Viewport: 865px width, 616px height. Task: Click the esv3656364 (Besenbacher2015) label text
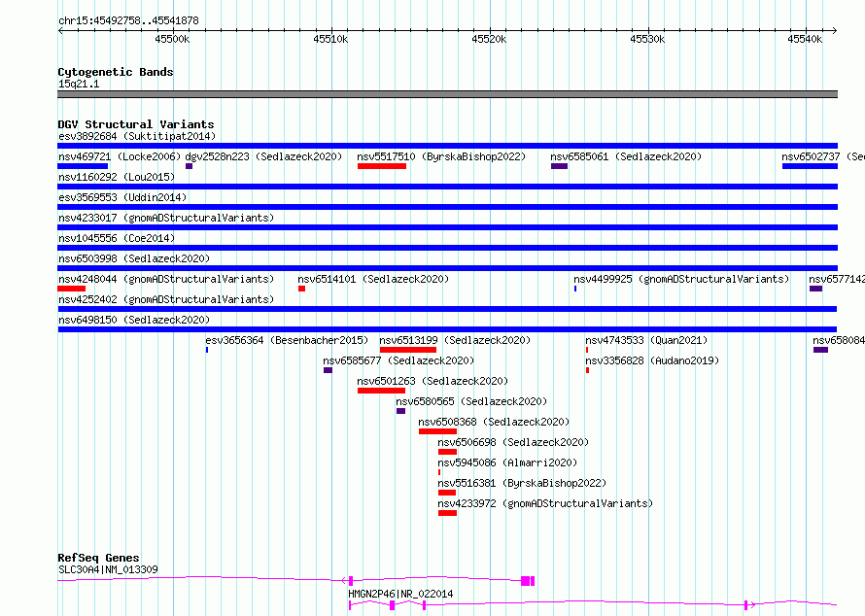coord(287,340)
